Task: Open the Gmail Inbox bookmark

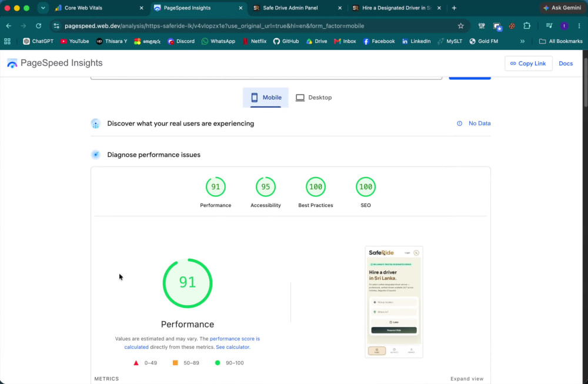Action: point(345,41)
